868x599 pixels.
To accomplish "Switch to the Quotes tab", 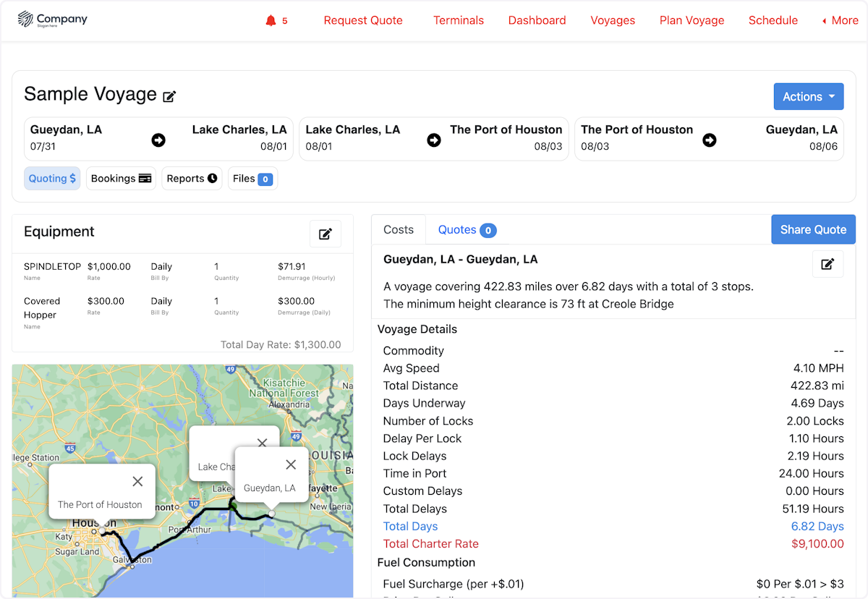I will coord(467,229).
